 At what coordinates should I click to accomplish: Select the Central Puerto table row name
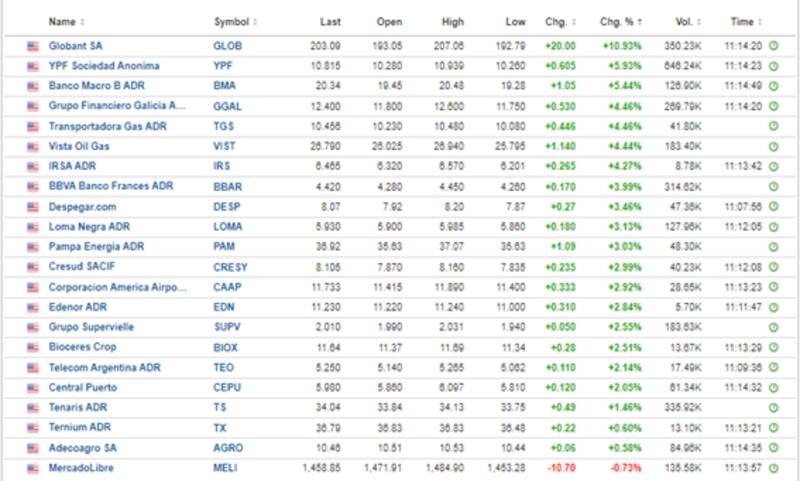coord(84,388)
